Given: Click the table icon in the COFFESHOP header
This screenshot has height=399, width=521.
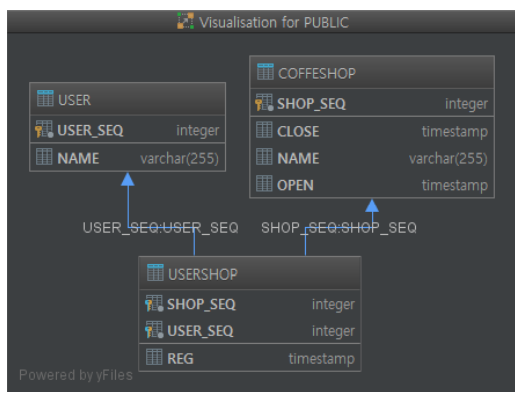Looking at the screenshot, I should (265, 71).
